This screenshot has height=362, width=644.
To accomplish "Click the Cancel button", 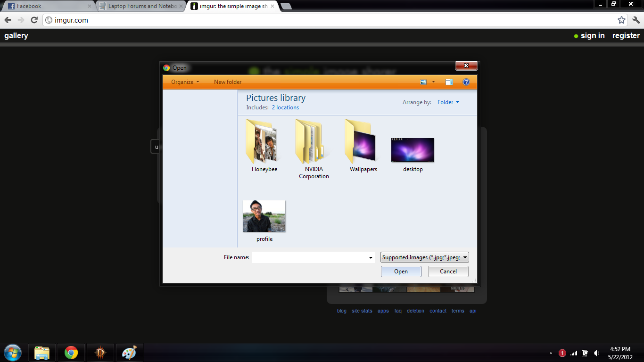I will coord(448,271).
